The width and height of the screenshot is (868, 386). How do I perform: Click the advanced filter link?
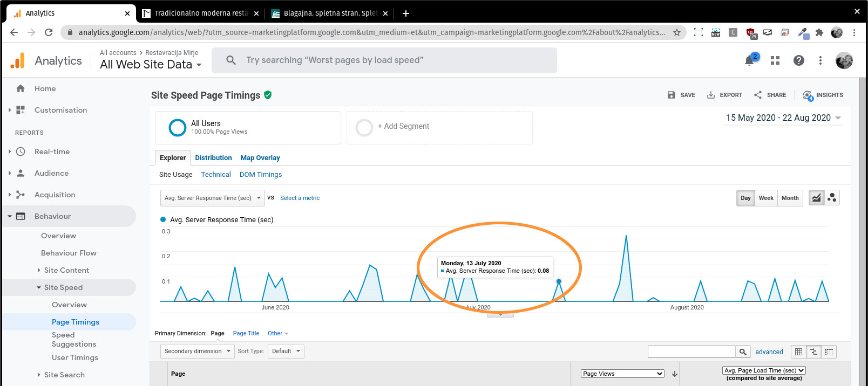pyautogui.click(x=769, y=352)
